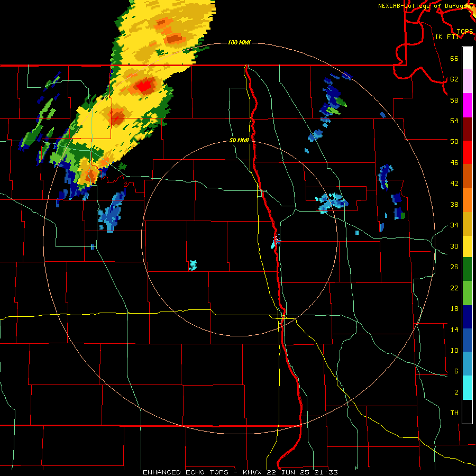Click the yellow legend swatch
The image size is (476, 476).
tap(467, 246)
